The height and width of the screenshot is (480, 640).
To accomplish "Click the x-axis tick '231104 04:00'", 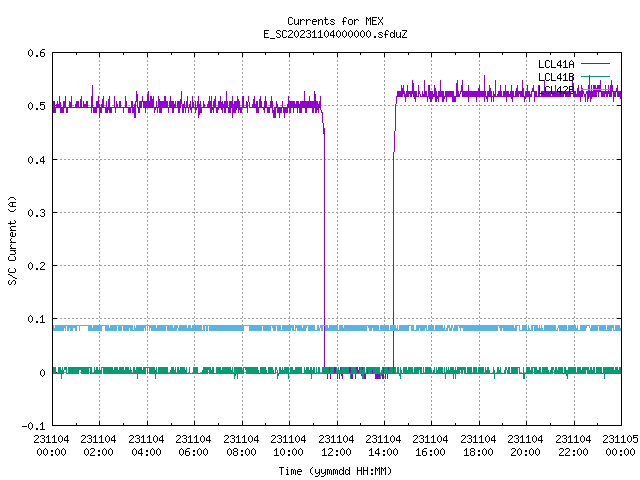I will [146, 446].
